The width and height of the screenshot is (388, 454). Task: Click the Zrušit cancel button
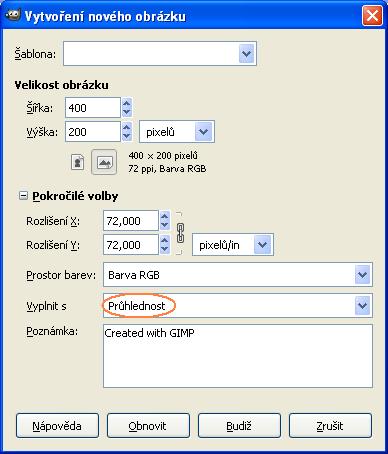pos(330,426)
